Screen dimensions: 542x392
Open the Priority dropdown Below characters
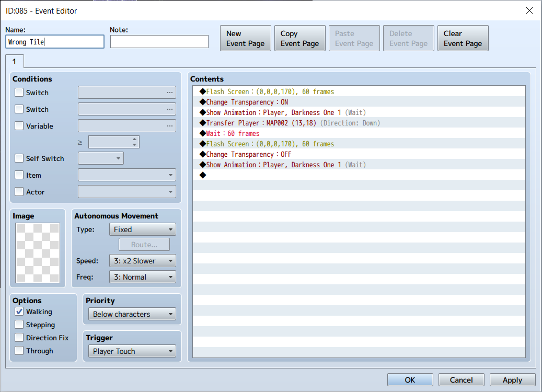[132, 314]
